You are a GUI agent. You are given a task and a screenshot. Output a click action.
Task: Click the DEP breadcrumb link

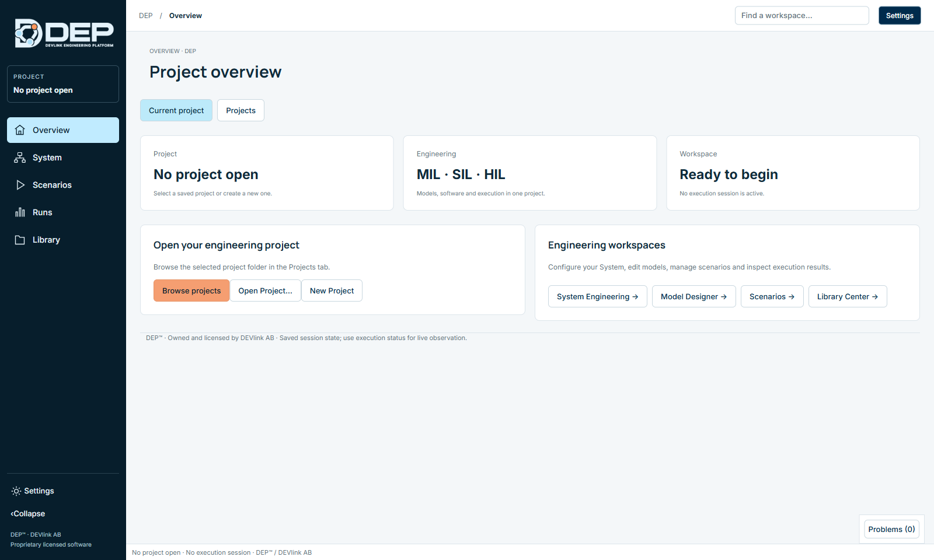(x=146, y=16)
